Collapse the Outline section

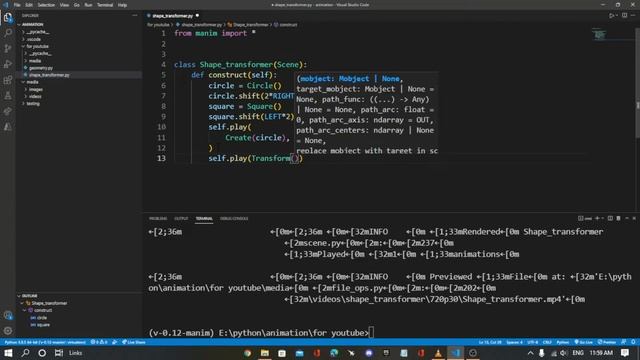[29, 296]
